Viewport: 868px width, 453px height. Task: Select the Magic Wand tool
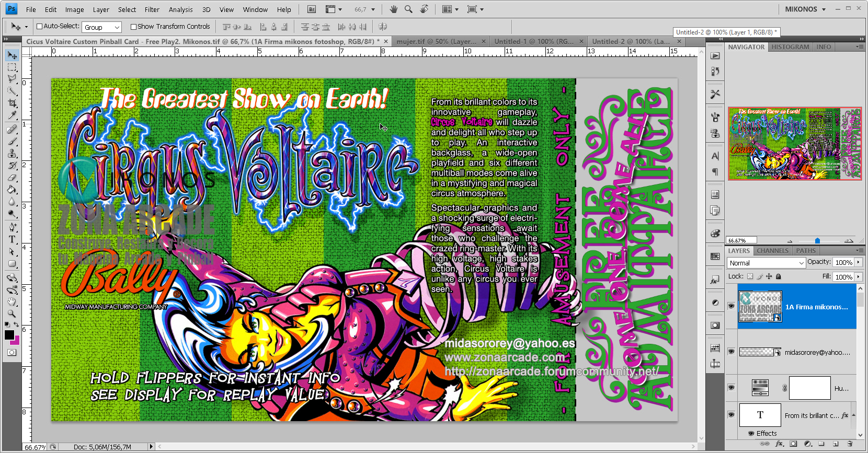tap(12, 91)
